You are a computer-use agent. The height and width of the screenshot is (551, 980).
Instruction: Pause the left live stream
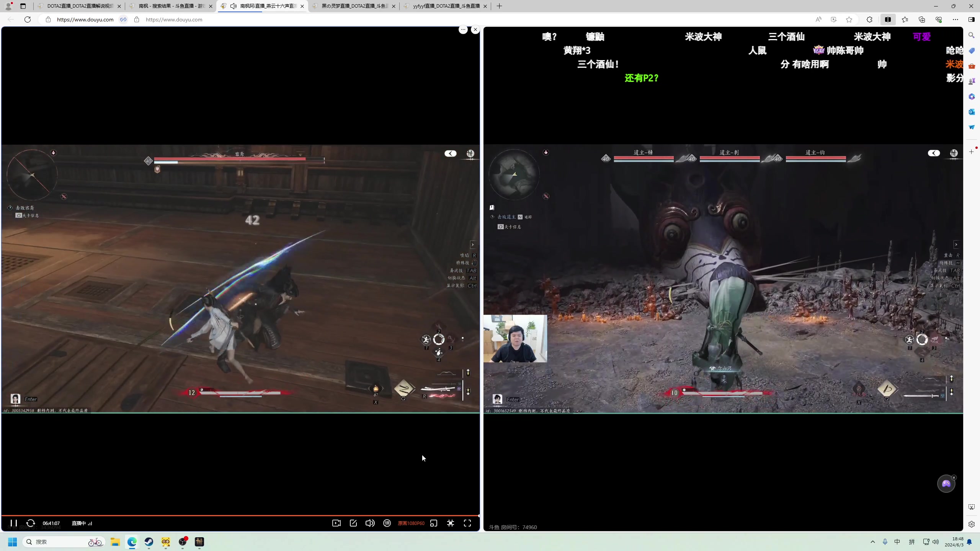pyautogui.click(x=14, y=523)
